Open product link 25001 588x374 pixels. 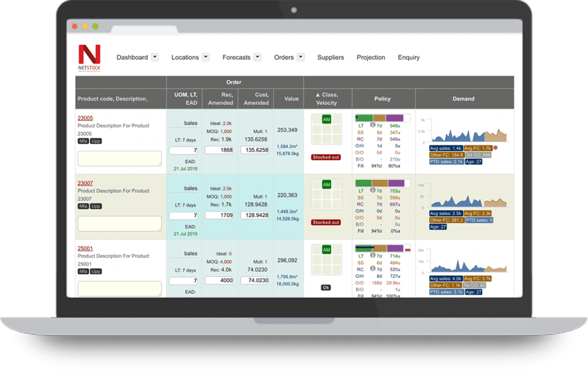click(85, 248)
